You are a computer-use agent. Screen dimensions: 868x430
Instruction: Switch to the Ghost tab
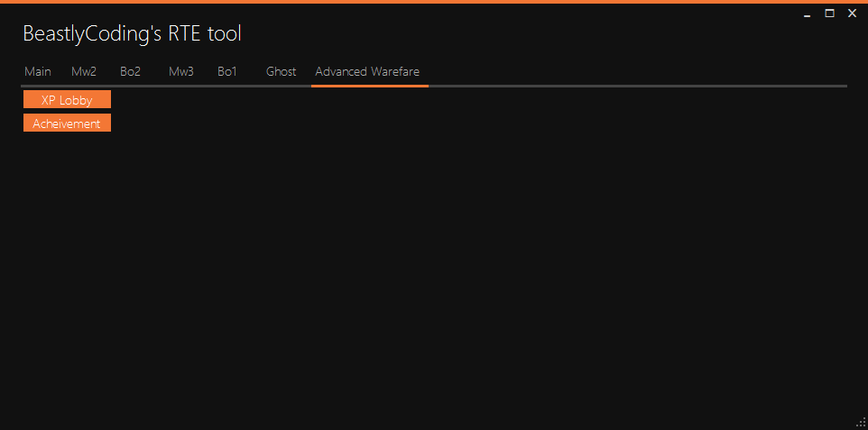tap(281, 72)
